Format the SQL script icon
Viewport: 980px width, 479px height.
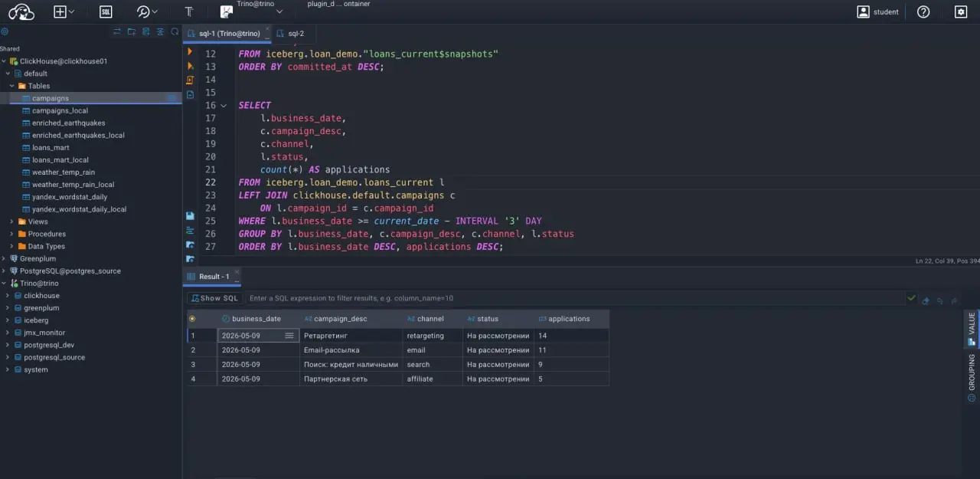click(190, 230)
